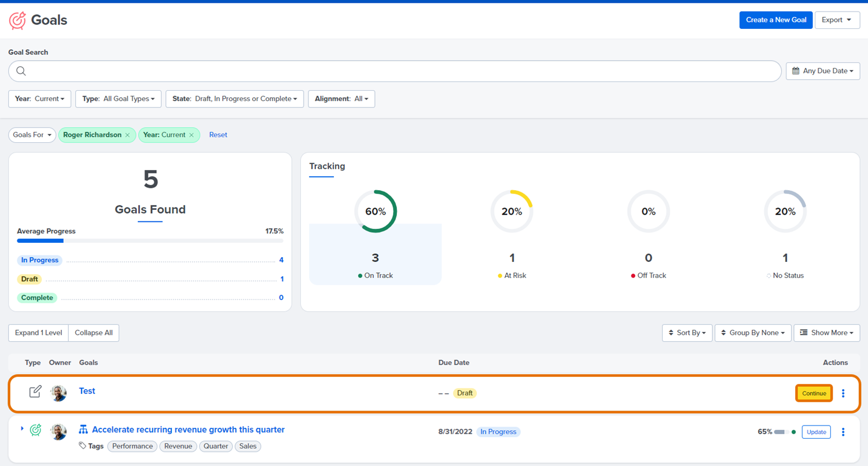Expand the Accelerate recurring revenue goal row
The height and width of the screenshot is (466, 868).
pyautogui.click(x=22, y=428)
